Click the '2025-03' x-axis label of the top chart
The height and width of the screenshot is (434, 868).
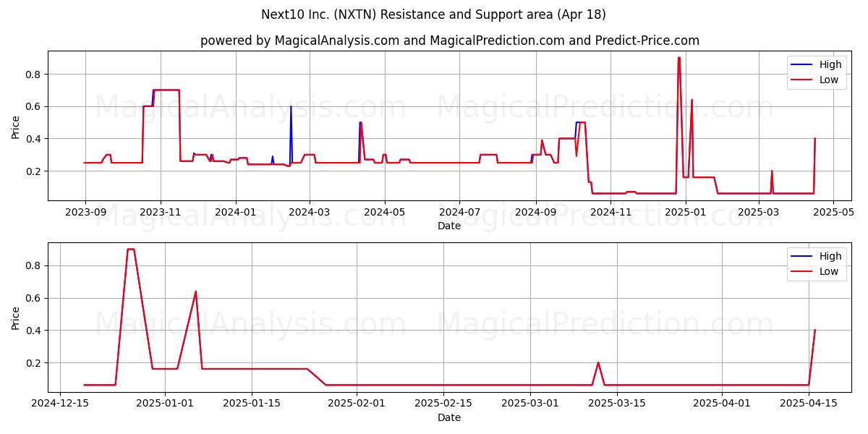click(x=759, y=213)
